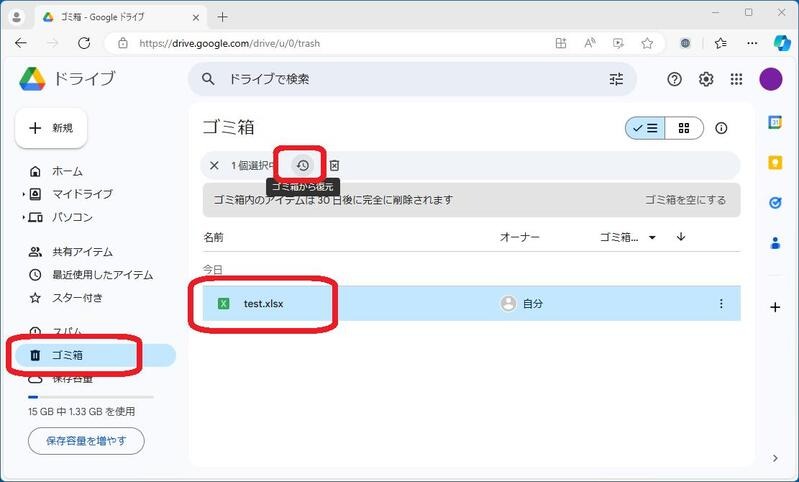This screenshot has height=482, width=799.
Task: Click the New (新規) button
Action: pyautogui.click(x=51, y=128)
